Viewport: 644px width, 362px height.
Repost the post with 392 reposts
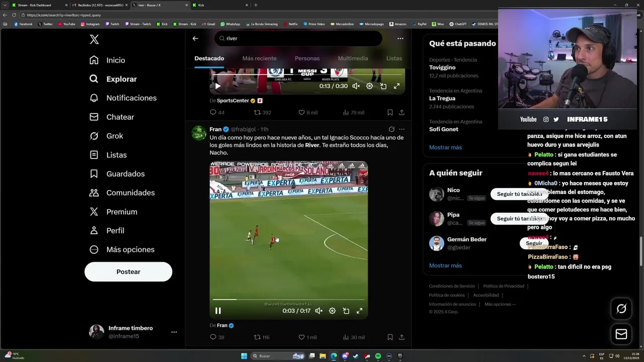262,113
